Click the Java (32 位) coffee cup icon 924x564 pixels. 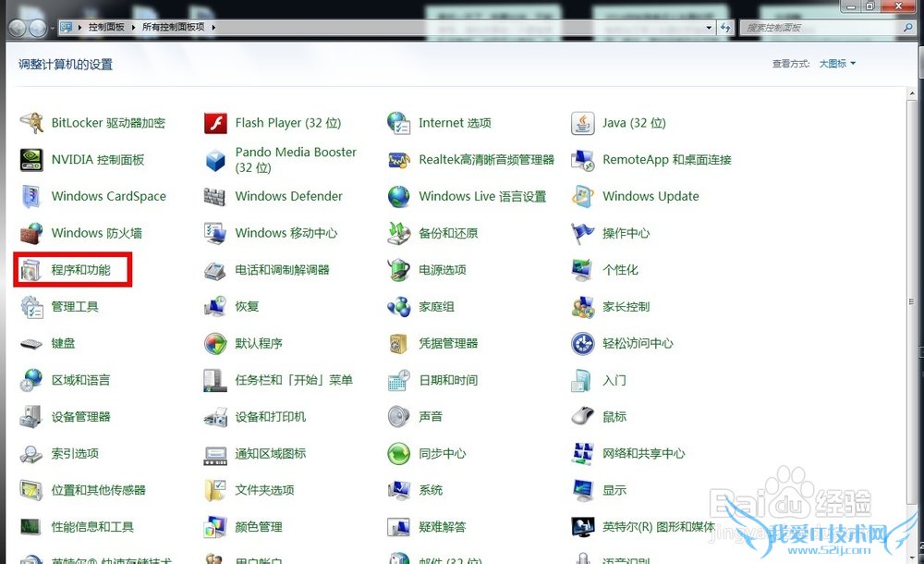(583, 123)
